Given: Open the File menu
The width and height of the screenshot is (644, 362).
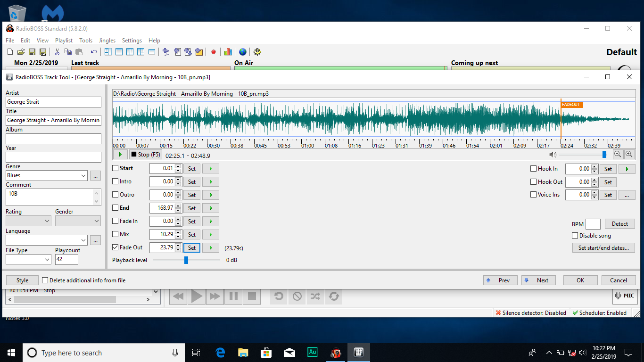Looking at the screenshot, I should click(x=10, y=41).
